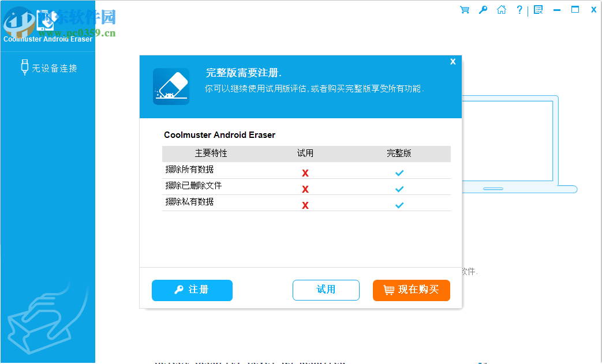Click the USB connector icon beside 无设备连接
Viewport: 602px width, 364px height.
(x=24, y=66)
